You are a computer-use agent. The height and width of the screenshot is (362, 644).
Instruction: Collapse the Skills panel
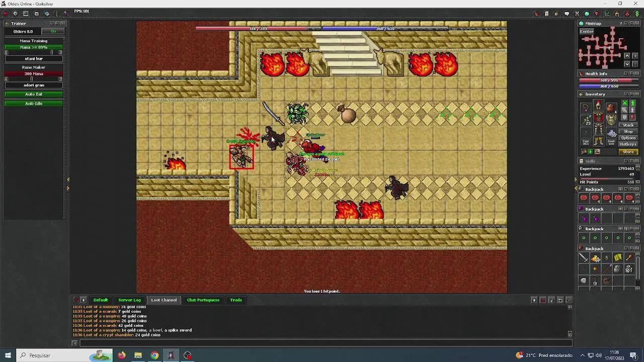632,161
